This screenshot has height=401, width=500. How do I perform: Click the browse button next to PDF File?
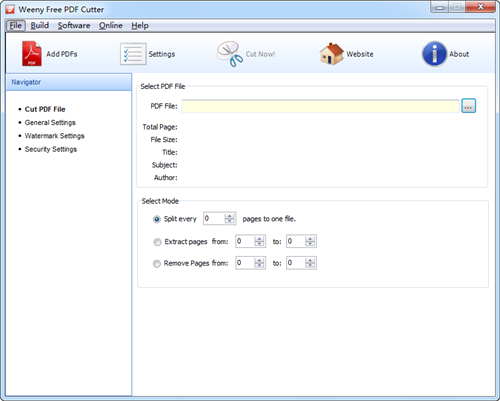(468, 106)
